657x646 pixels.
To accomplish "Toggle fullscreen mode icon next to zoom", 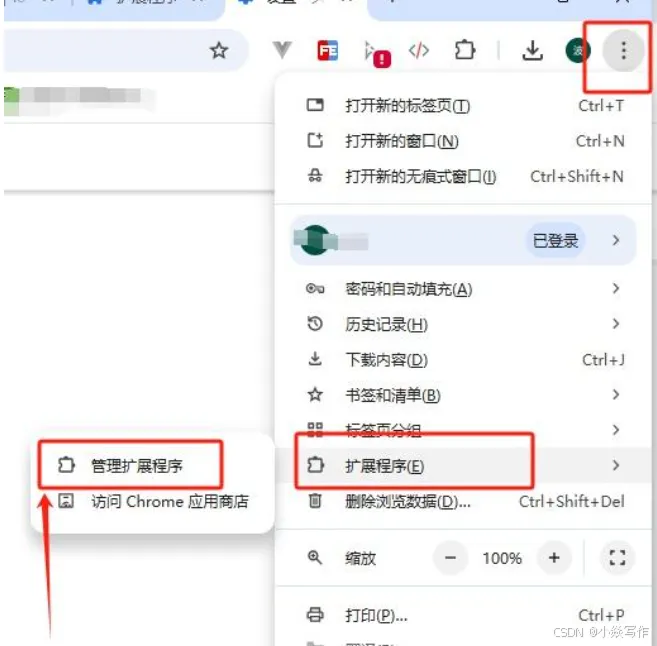I will (x=617, y=558).
